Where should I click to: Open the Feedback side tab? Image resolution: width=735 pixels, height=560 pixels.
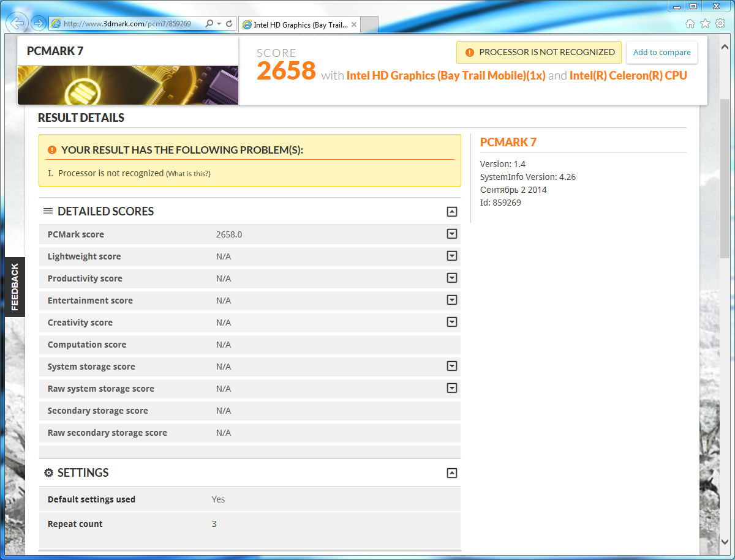15,287
